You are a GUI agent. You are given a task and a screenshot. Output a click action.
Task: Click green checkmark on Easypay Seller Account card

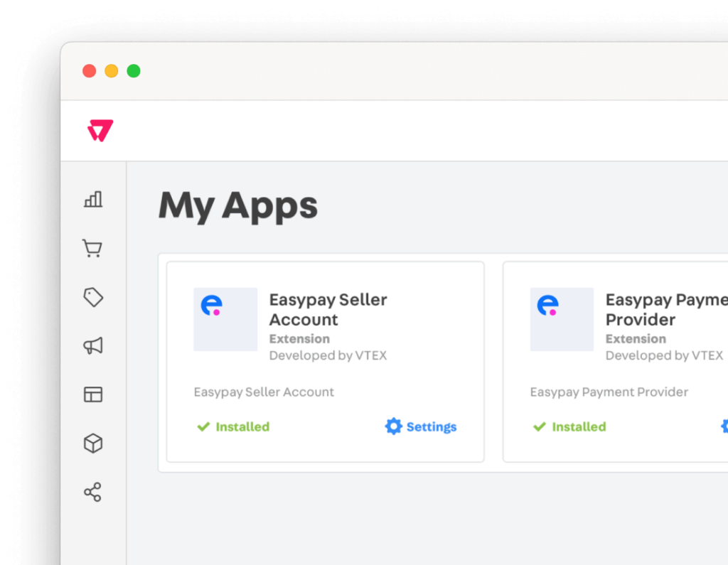tap(203, 427)
